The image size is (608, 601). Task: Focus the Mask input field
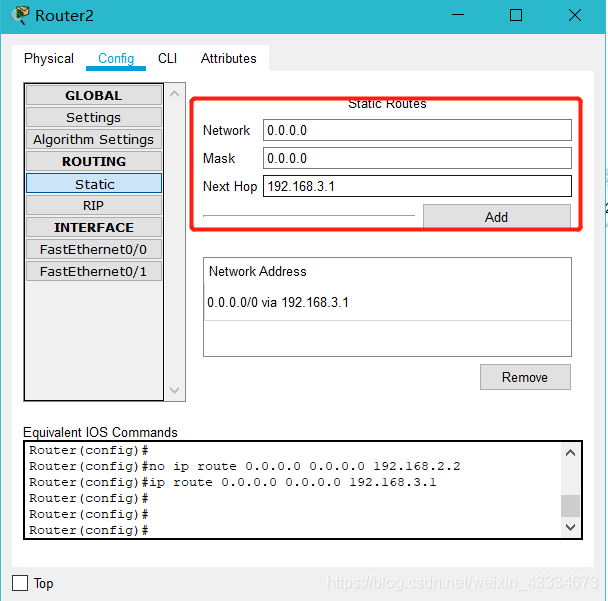click(417, 158)
